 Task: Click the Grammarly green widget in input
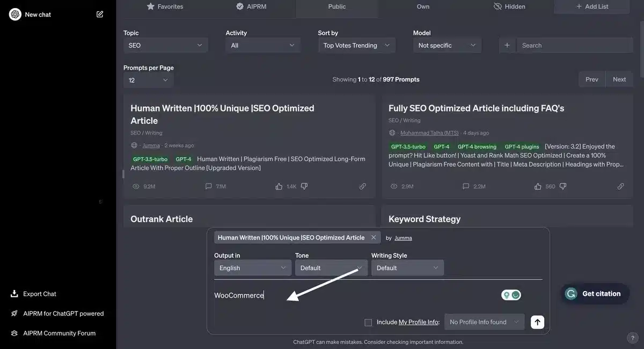pyautogui.click(x=511, y=295)
